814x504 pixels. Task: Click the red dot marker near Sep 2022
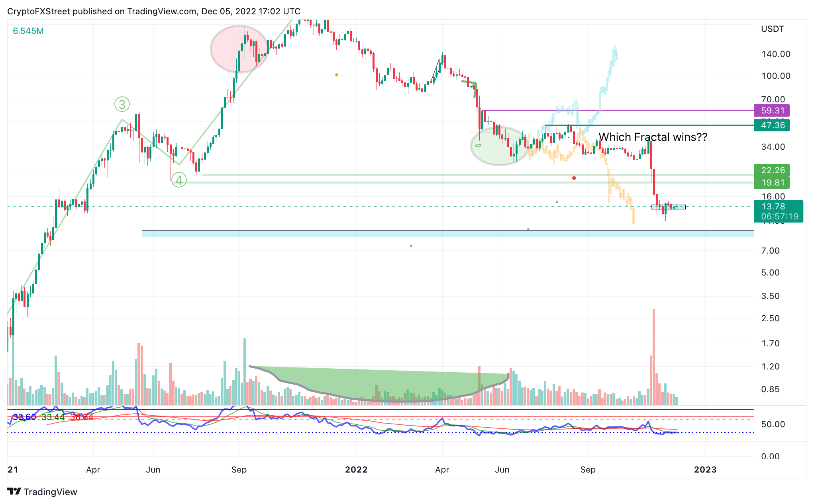tap(574, 178)
